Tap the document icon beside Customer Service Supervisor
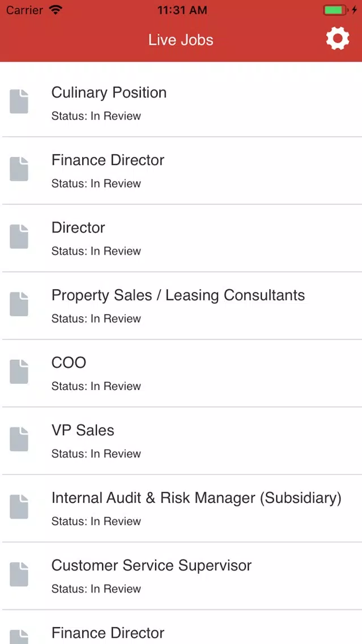The width and height of the screenshot is (362, 644). 19,574
